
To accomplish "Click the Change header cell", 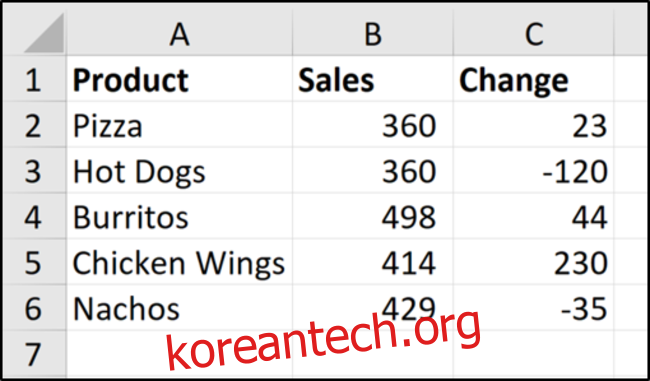I will [534, 79].
